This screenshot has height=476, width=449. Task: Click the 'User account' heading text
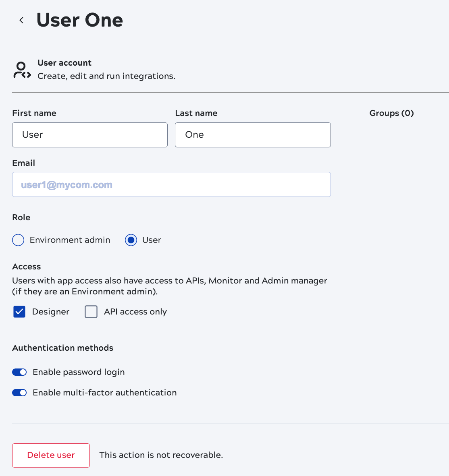tap(64, 63)
